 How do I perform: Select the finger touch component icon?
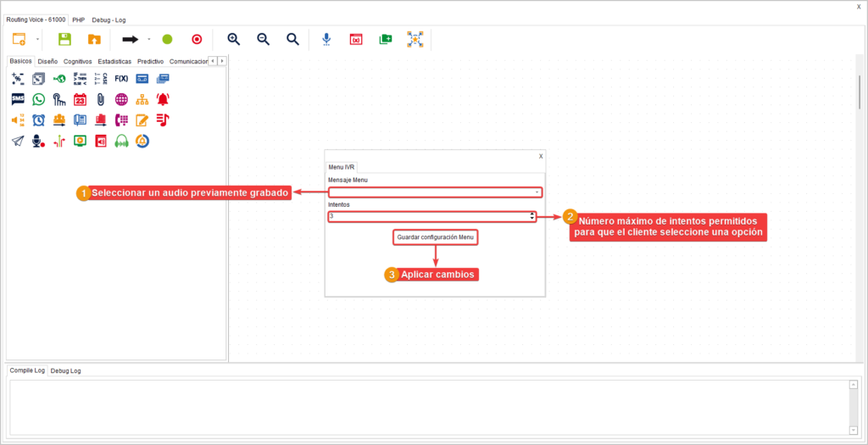[x=59, y=100]
